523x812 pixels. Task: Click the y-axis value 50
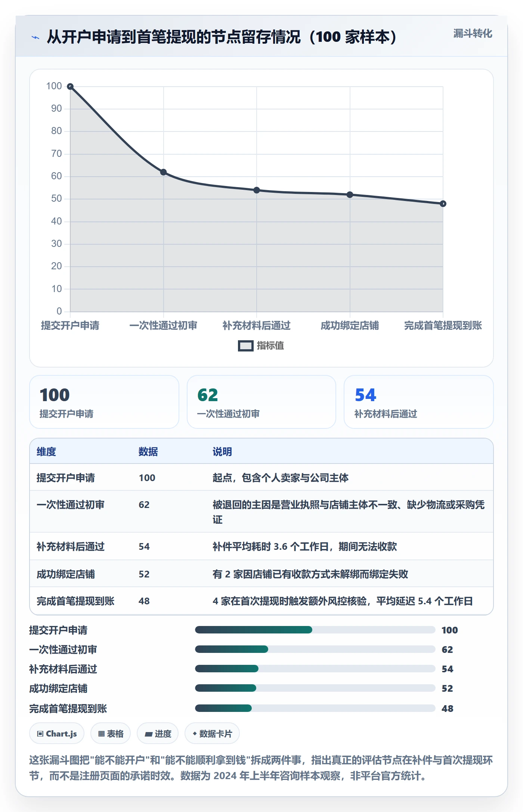point(56,199)
